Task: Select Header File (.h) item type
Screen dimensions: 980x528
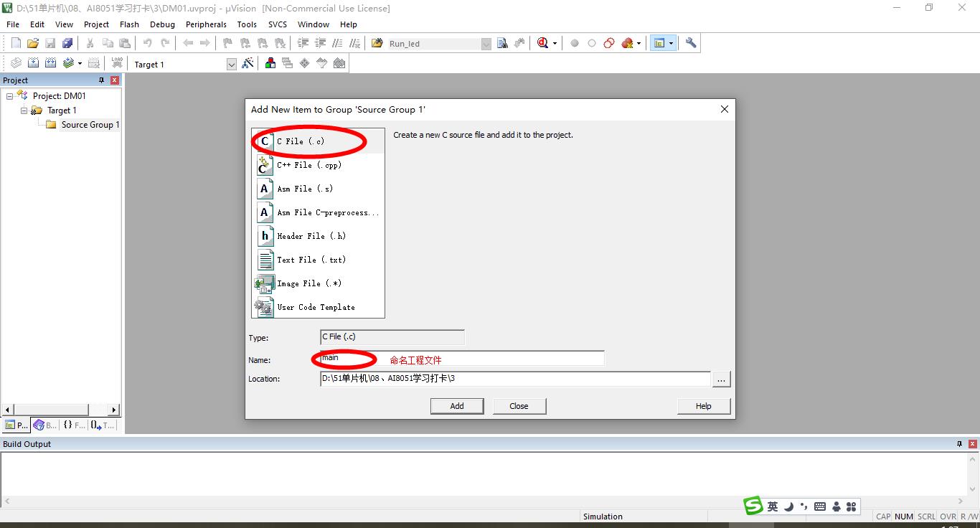Action: pyautogui.click(x=319, y=236)
